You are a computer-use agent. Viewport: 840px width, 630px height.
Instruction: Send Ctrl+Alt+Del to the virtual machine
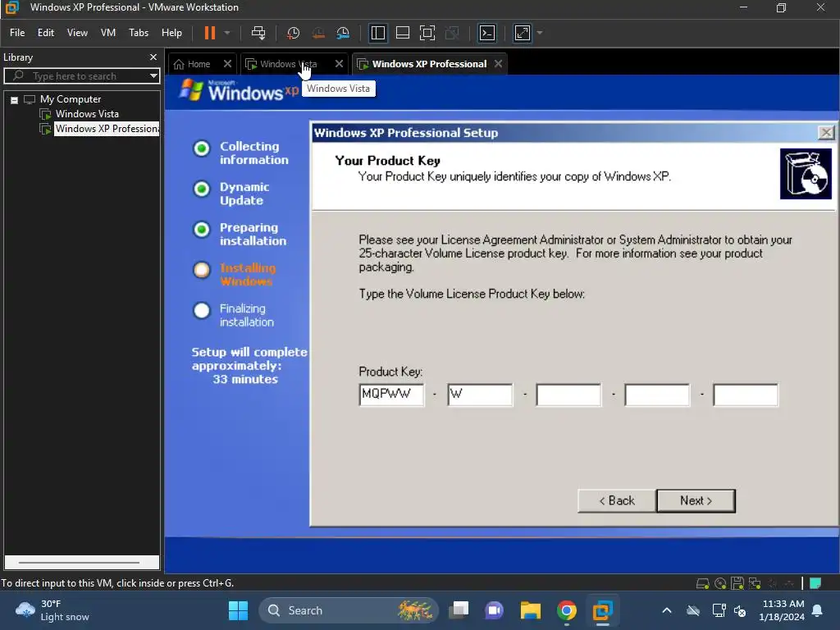258,33
